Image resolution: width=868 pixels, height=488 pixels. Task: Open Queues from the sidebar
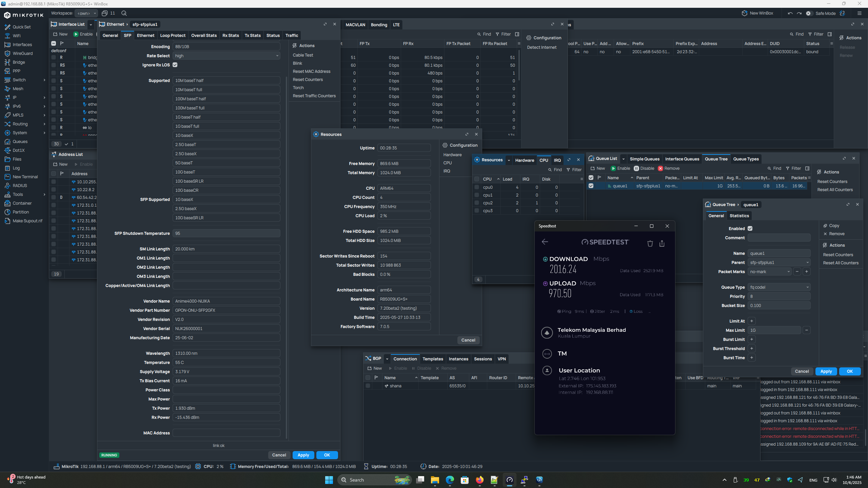click(20, 142)
